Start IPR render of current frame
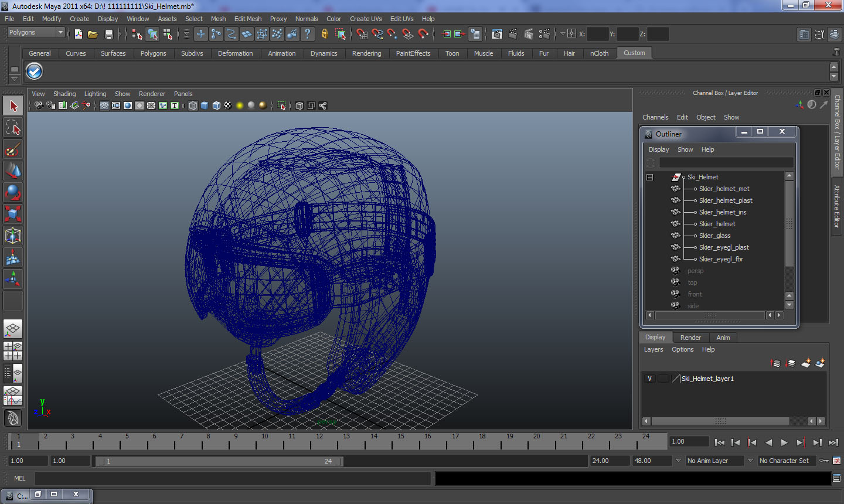This screenshot has width=844, height=504. coord(529,34)
